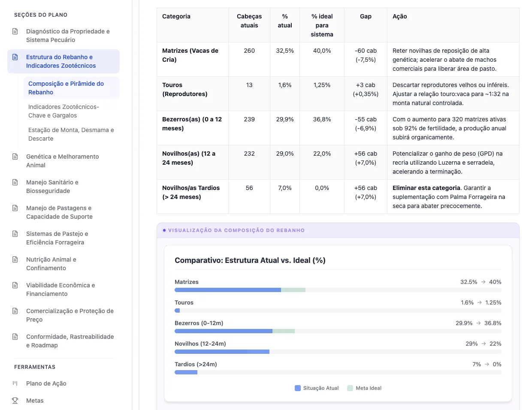Viewport: 532px width, 410px height.
Task: Click the Bezerros (0-12m) progress bar
Action: [338, 332]
